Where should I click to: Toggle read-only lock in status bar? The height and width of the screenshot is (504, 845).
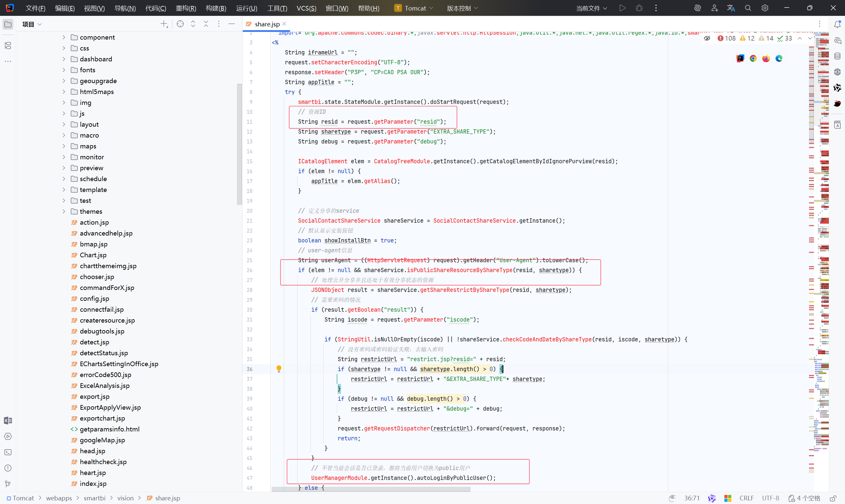[x=833, y=498]
